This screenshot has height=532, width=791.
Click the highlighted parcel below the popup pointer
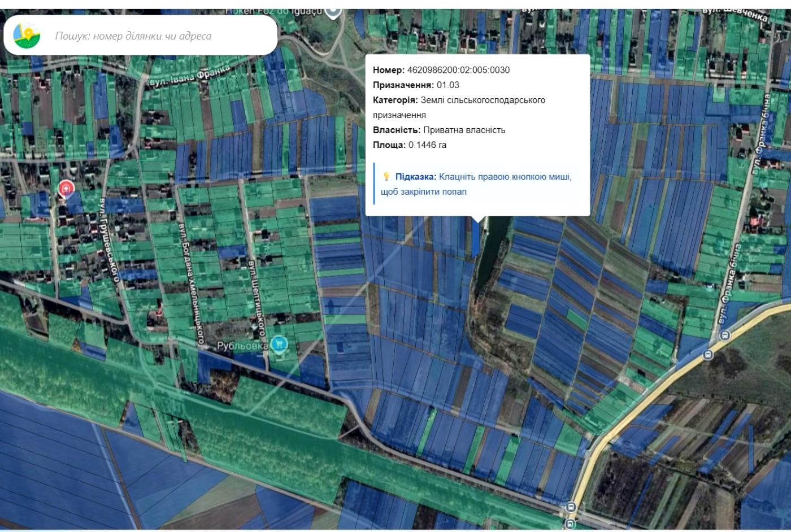(x=476, y=237)
